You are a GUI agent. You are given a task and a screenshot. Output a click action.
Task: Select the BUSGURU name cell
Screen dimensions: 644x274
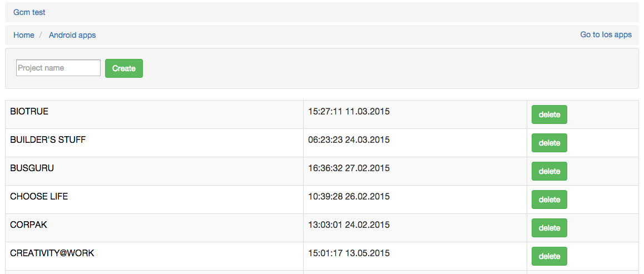(x=32, y=168)
